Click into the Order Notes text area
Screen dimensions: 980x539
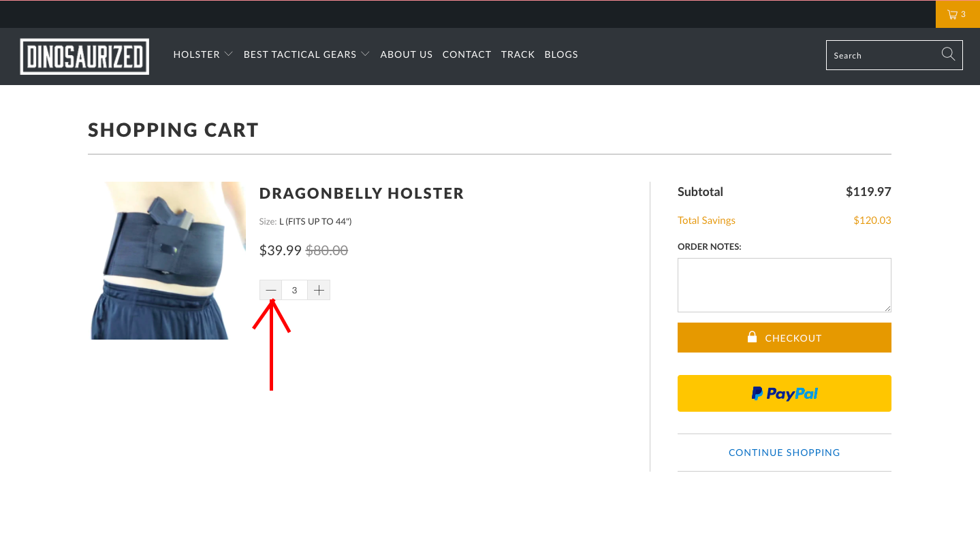784,285
